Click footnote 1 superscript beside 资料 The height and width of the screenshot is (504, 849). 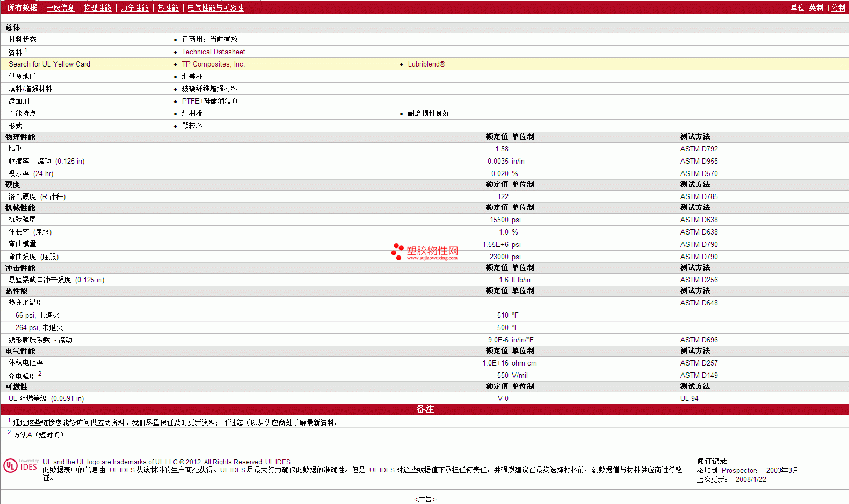(26, 50)
